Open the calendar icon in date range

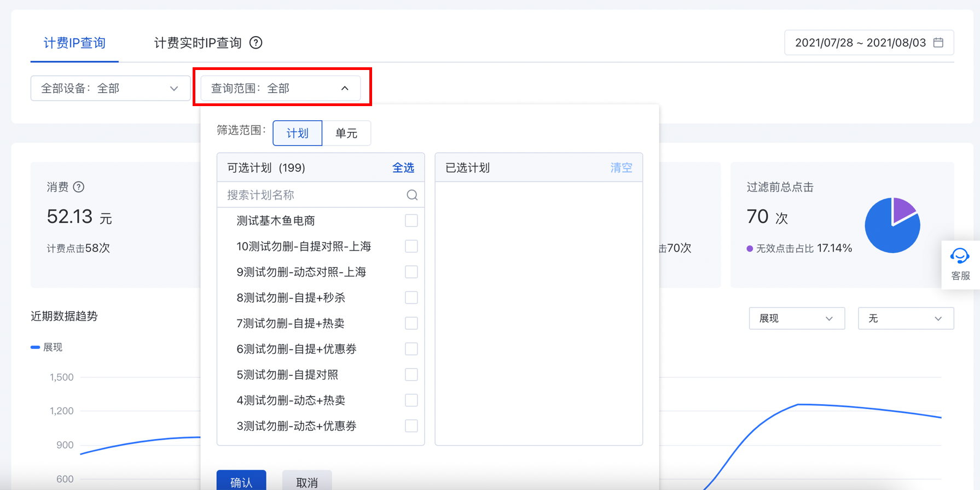[938, 43]
